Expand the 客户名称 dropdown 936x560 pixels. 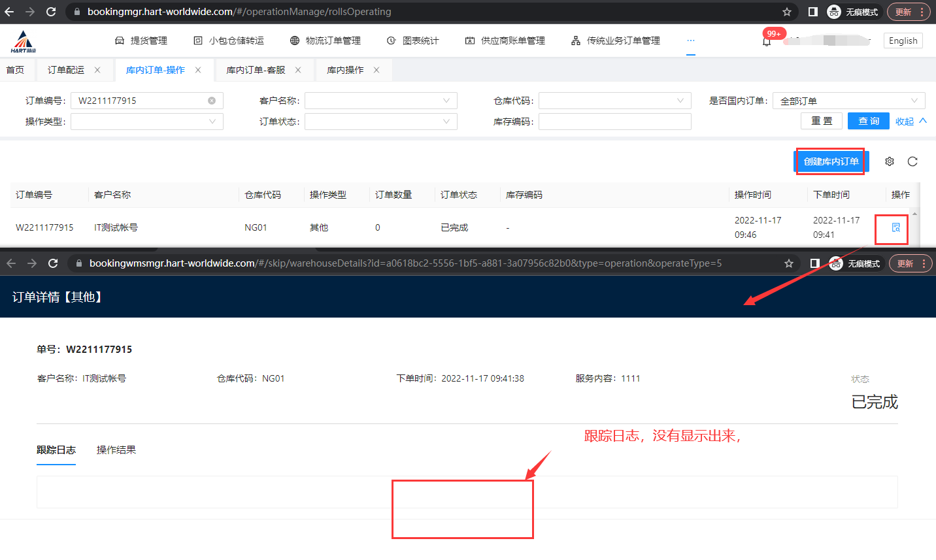(x=380, y=101)
